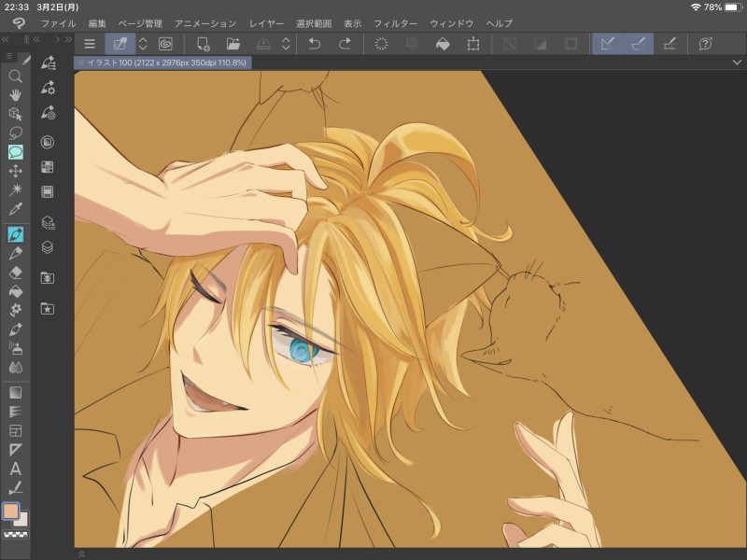The height and width of the screenshot is (560, 747).
Task: Open the Animation timeline film icon
Action: coord(48,191)
